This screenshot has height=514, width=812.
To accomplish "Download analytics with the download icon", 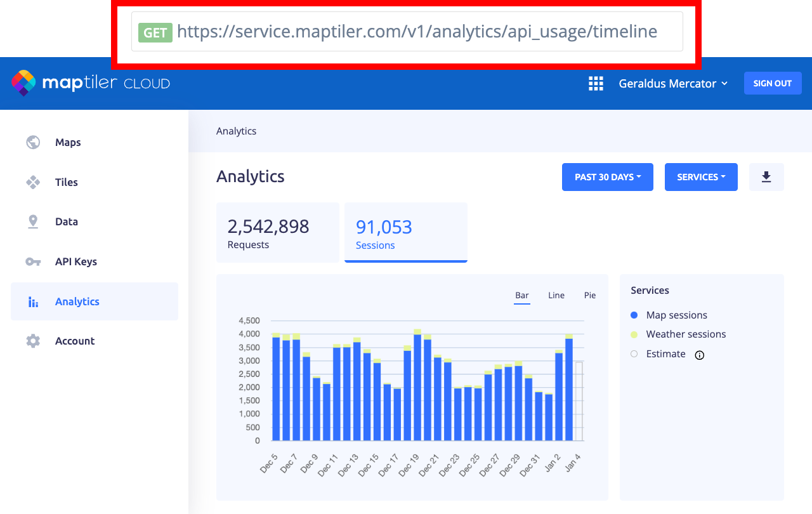I will pyautogui.click(x=766, y=177).
